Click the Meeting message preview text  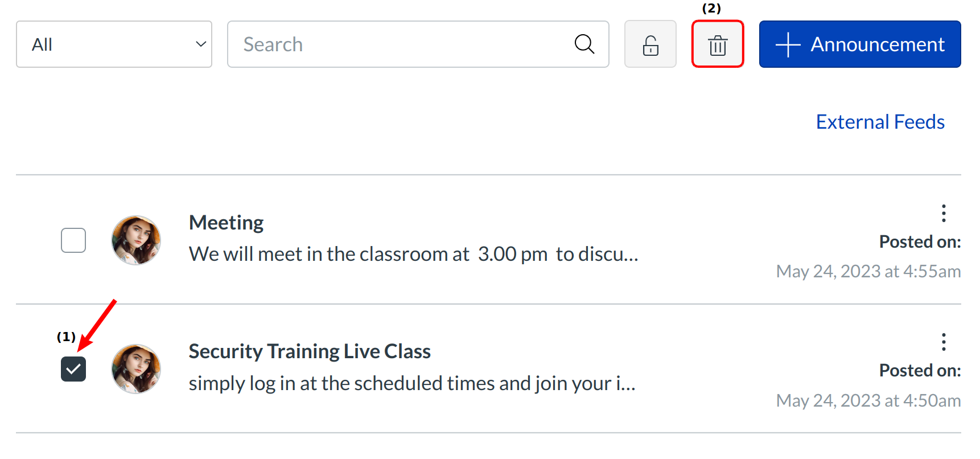coord(413,254)
